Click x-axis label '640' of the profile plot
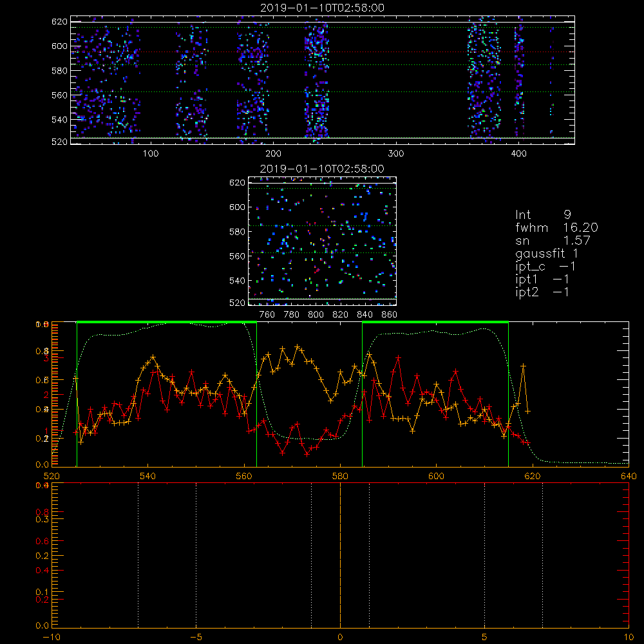 pos(629,476)
